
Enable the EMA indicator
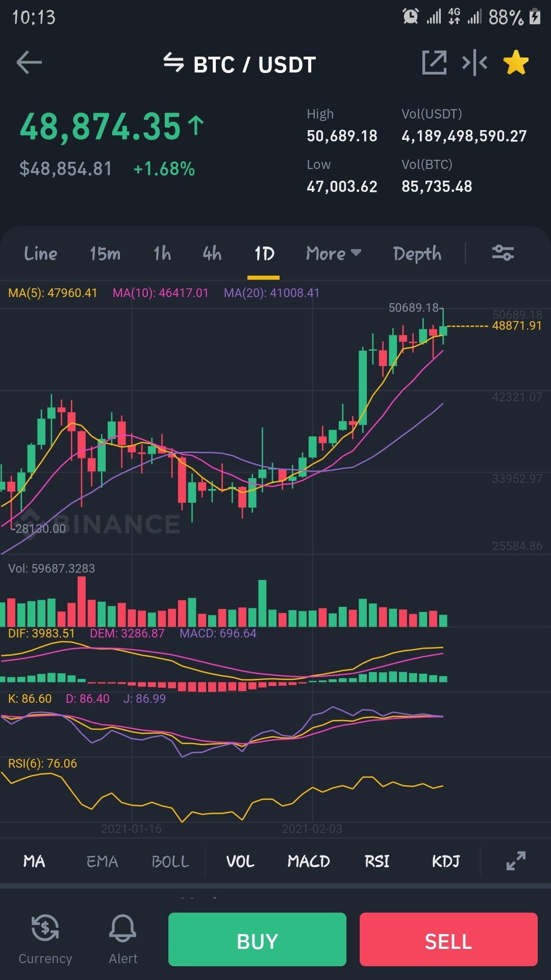[x=102, y=862]
